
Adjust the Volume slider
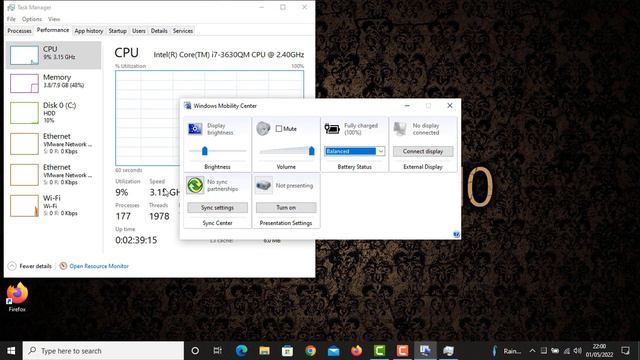[311, 151]
